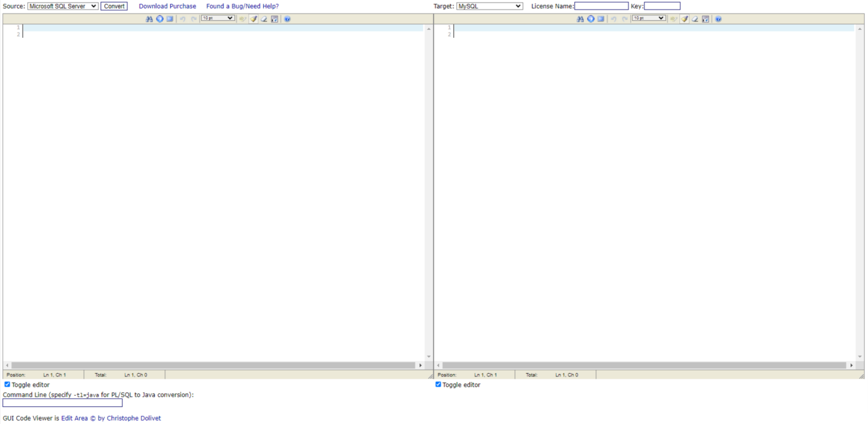Click the help icon in source editor
The height and width of the screenshot is (424, 868).
pos(287,19)
